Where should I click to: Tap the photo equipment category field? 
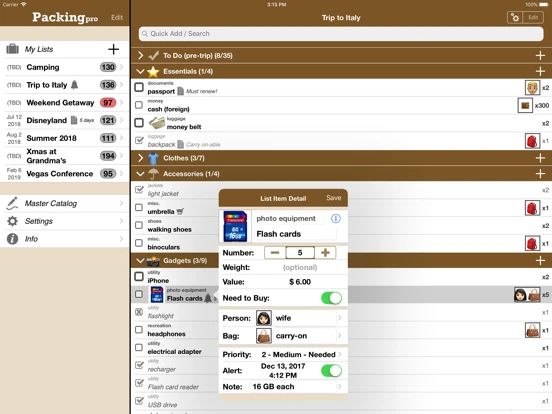click(x=289, y=219)
